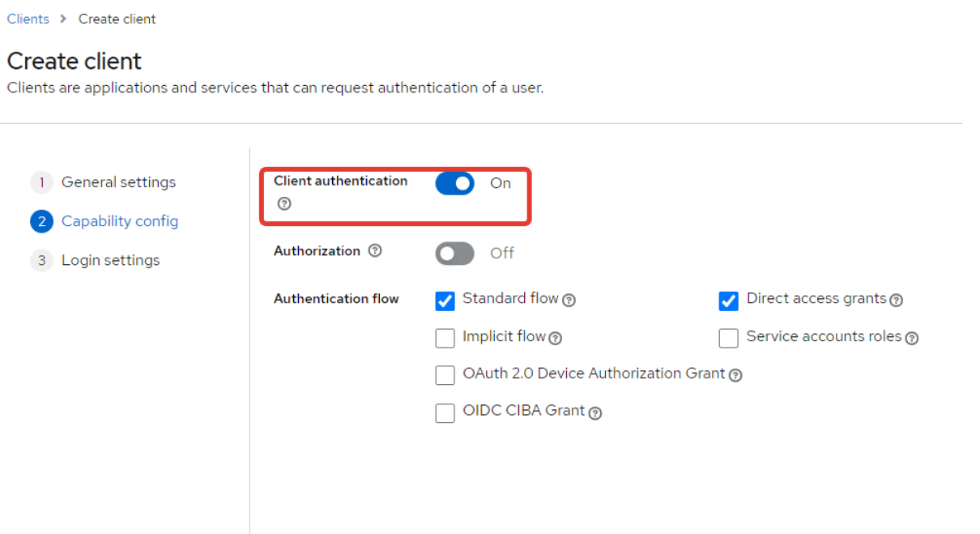Go to General settings step
The height and width of the screenshot is (534, 980).
118,182
